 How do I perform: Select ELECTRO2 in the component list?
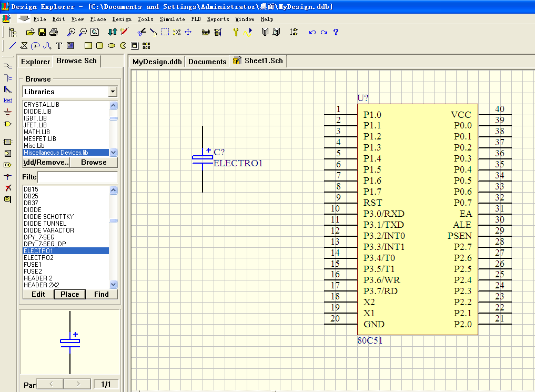[x=38, y=258]
